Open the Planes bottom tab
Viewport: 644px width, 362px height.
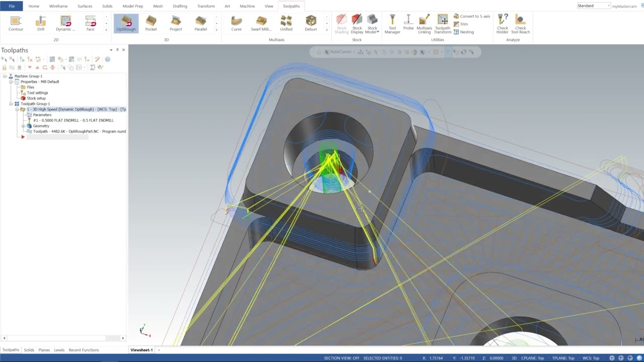click(44, 350)
